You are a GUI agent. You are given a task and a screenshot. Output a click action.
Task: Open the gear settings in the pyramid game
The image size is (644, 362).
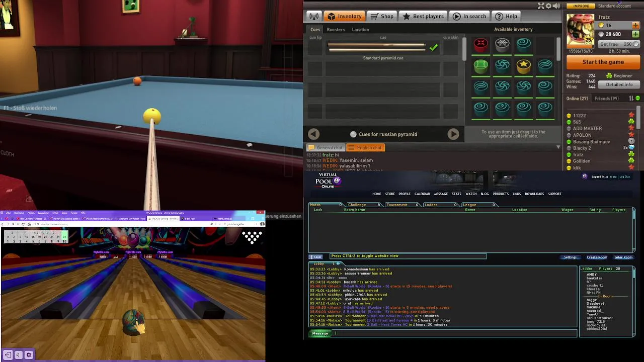tap(548, 6)
